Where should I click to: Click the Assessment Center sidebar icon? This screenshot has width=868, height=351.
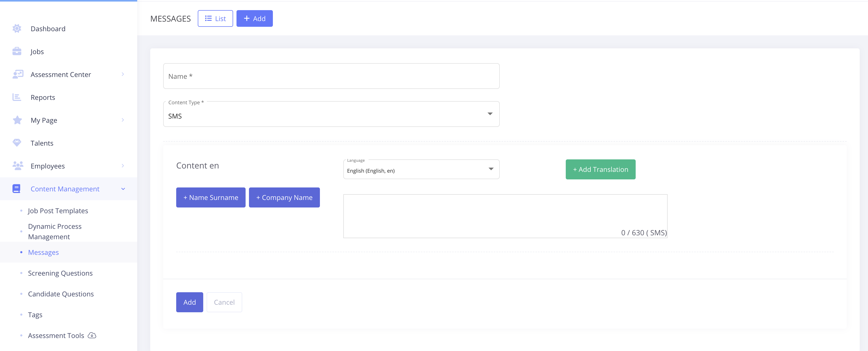click(17, 74)
